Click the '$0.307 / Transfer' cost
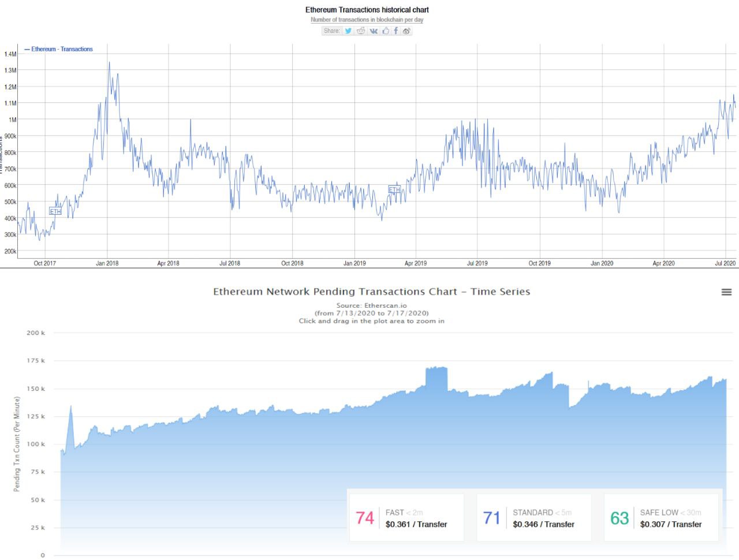 coord(671,525)
